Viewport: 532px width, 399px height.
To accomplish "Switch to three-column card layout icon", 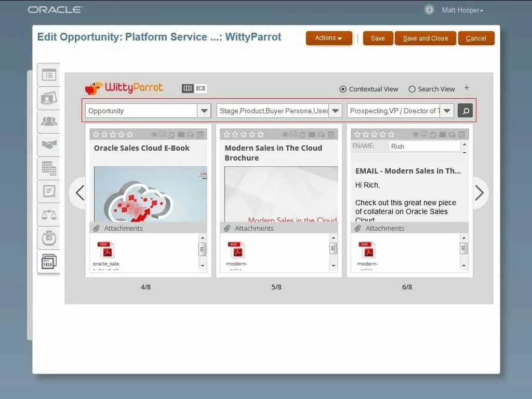I will click(188, 89).
